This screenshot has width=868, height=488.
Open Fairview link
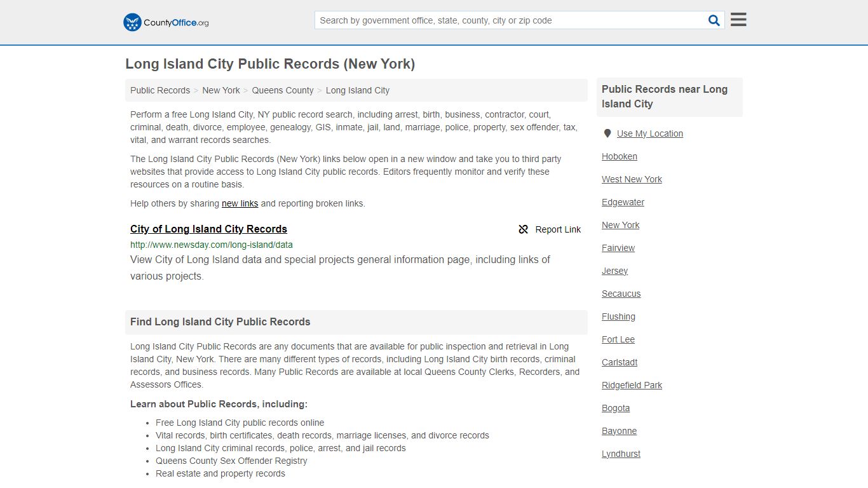[618, 248]
